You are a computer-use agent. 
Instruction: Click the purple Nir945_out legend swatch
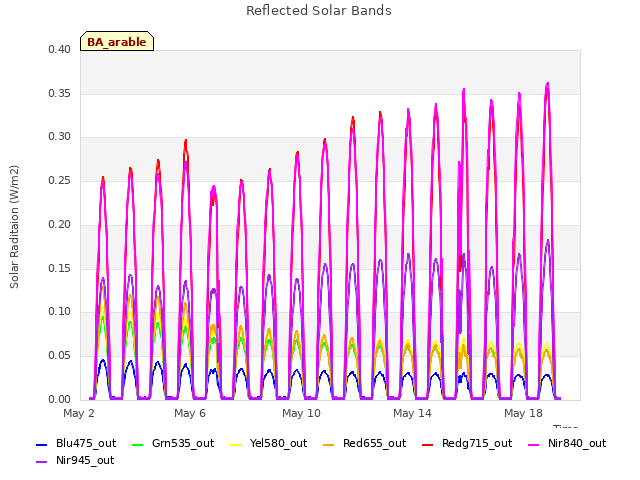(x=42, y=462)
